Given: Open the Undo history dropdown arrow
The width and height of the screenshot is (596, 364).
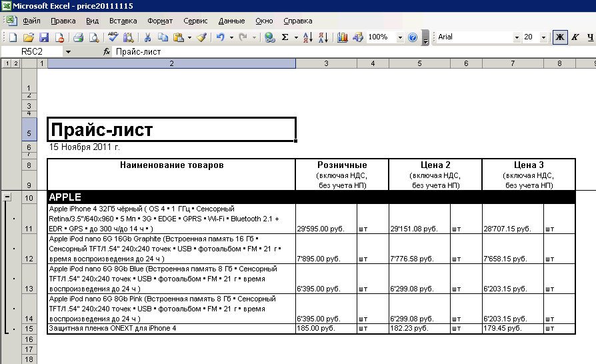Looking at the screenshot, I should click(x=231, y=37).
